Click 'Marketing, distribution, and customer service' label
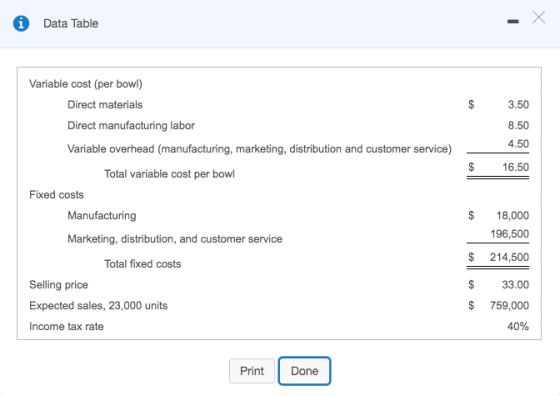The image size is (560, 396). (175, 239)
